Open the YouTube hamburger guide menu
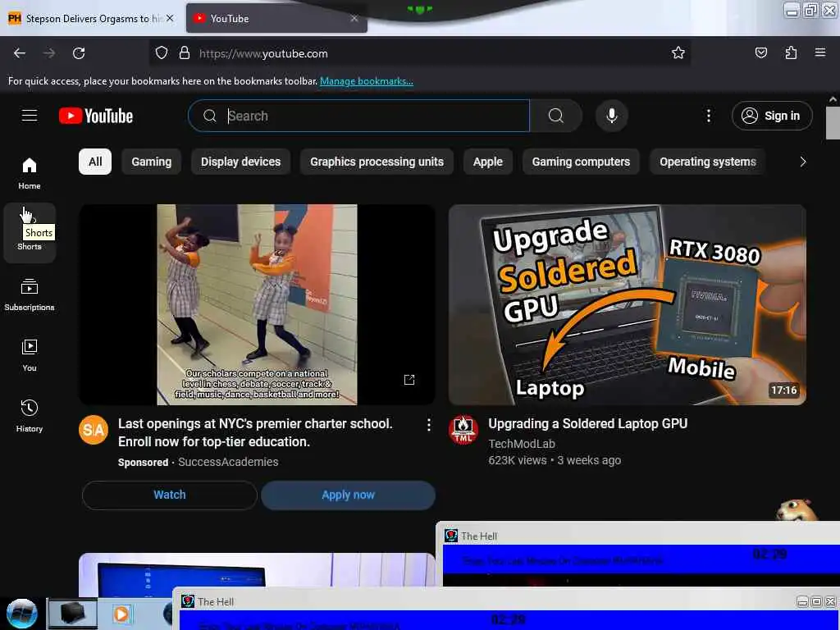 [x=30, y=116]
